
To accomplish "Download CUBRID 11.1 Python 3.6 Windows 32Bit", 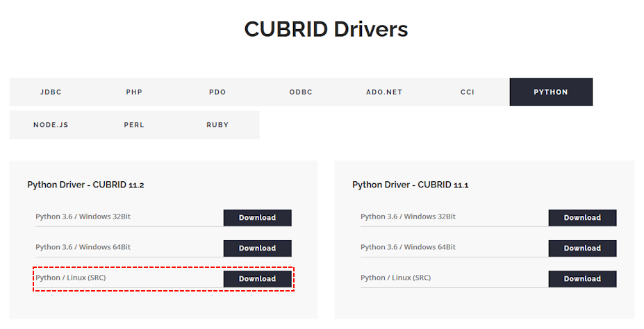I will pyautogui.click(x=582, y=218).
